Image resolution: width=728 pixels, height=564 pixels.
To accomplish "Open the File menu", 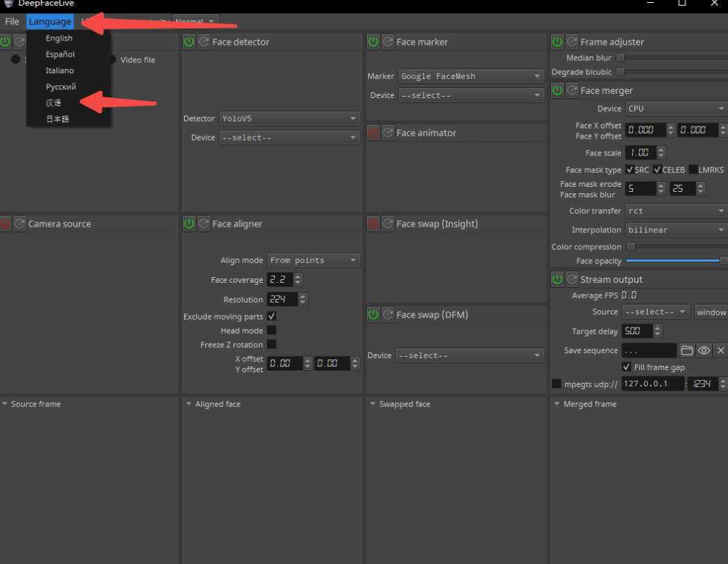I will click(x=12, y=21).
